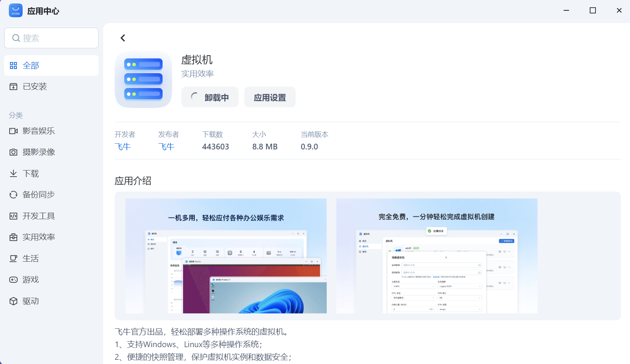Click the 摄影录像 camera icon
Image resolution: width=630 pixels, height=364 pixels.
[x=13, y=152]
